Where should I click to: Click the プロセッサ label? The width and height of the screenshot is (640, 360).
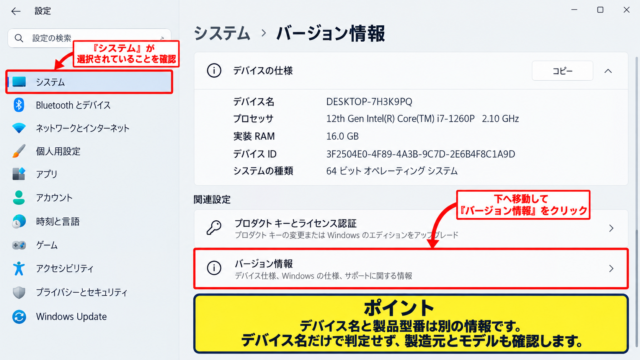pyautogui.click(x=253, y=119)
